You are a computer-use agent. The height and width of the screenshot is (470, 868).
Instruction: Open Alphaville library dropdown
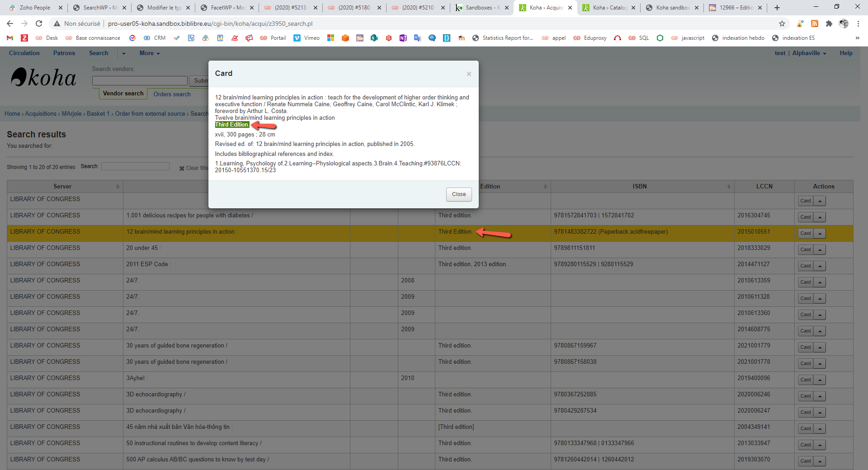[x=809, y=53]
